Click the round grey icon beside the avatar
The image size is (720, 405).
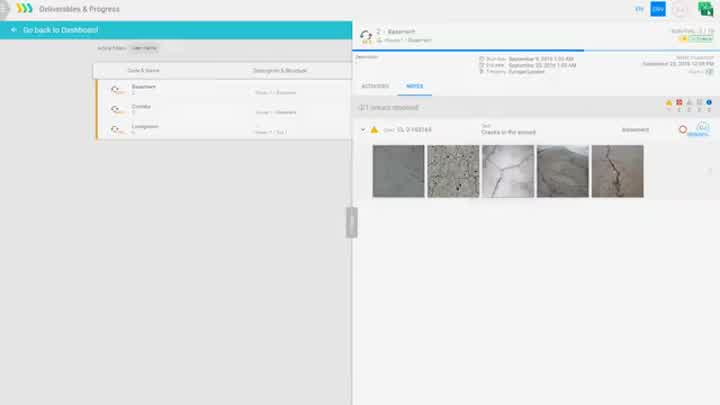[680, 10]
